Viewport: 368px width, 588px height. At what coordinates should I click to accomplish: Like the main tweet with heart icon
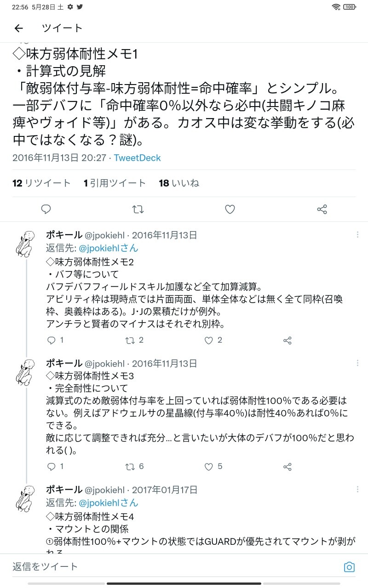[230, 209]
